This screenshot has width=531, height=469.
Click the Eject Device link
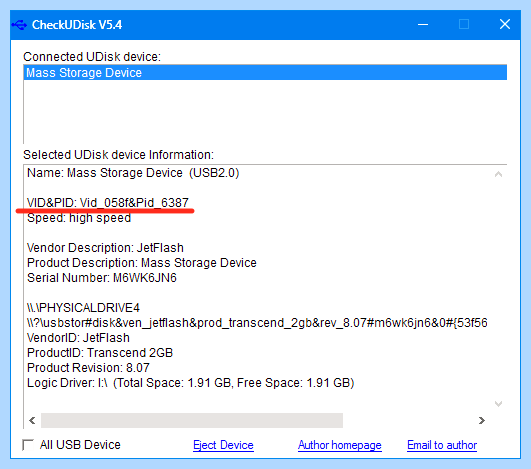pos(223,445)
